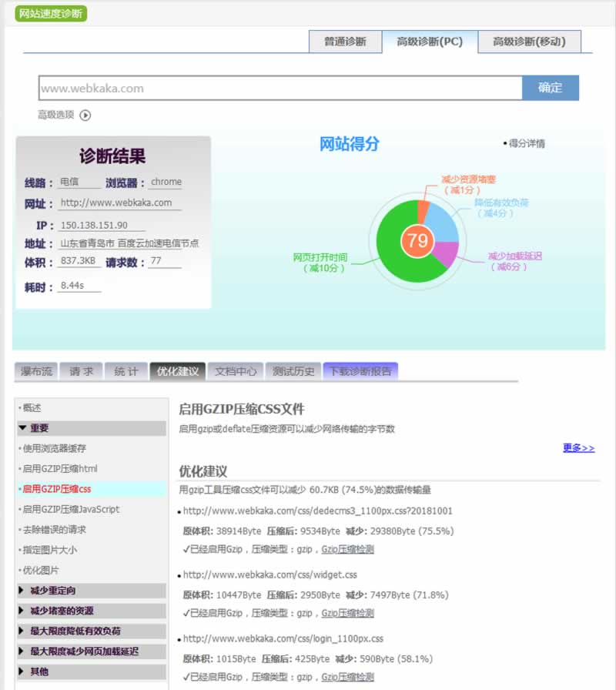The image size is (616, 690).
Task: Click the 得分详情 link
Action: click(527, 143)
